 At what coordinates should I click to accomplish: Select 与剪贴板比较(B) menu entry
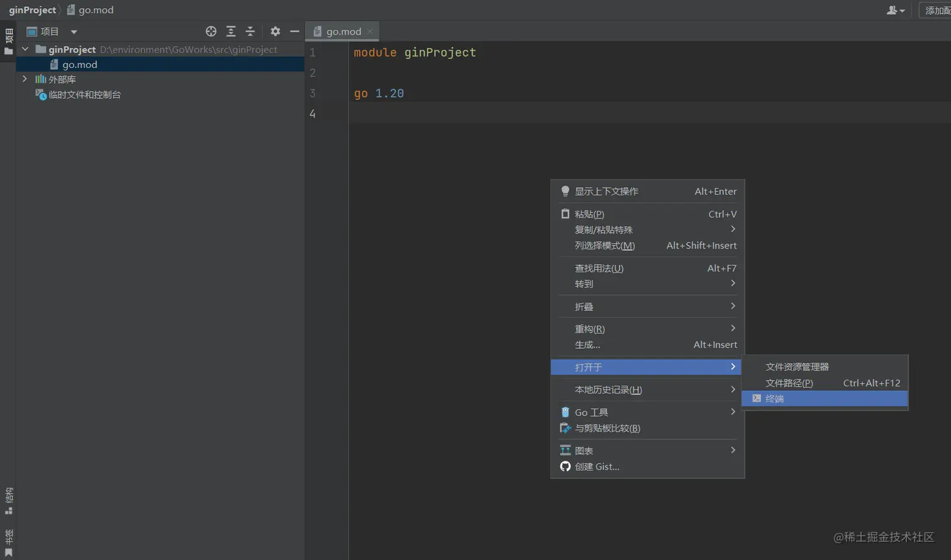click(x=648, y=428)
